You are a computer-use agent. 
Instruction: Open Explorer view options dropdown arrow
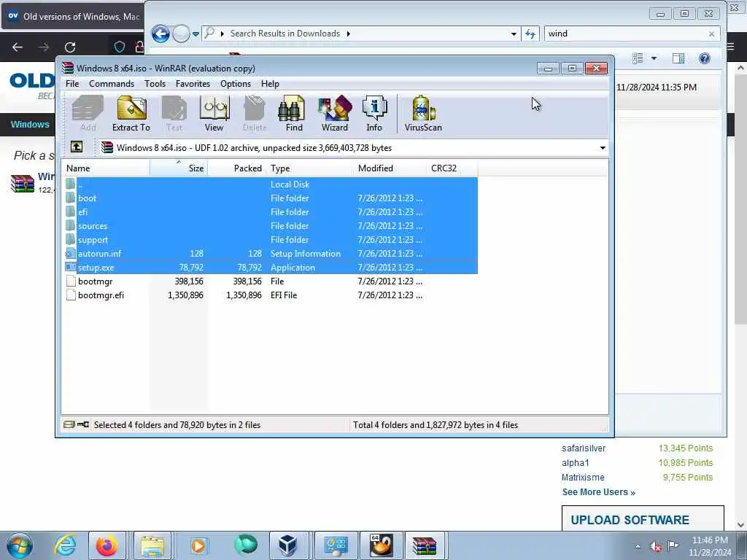point(654,58)
